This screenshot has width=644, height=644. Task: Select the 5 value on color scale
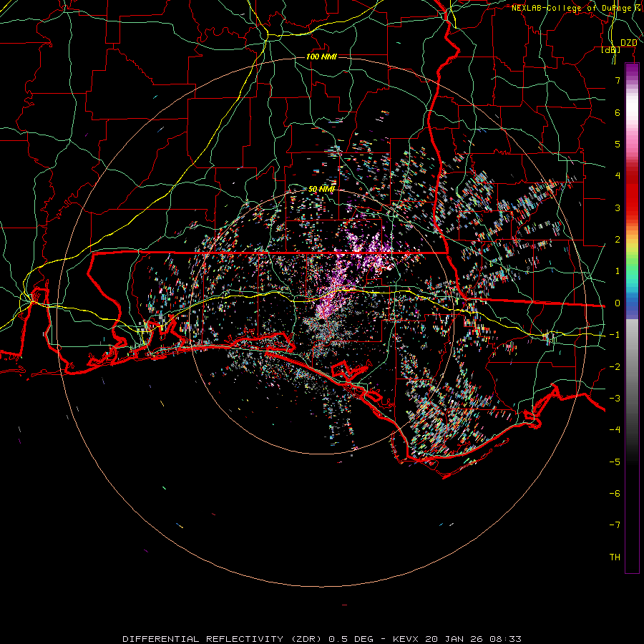618,144
